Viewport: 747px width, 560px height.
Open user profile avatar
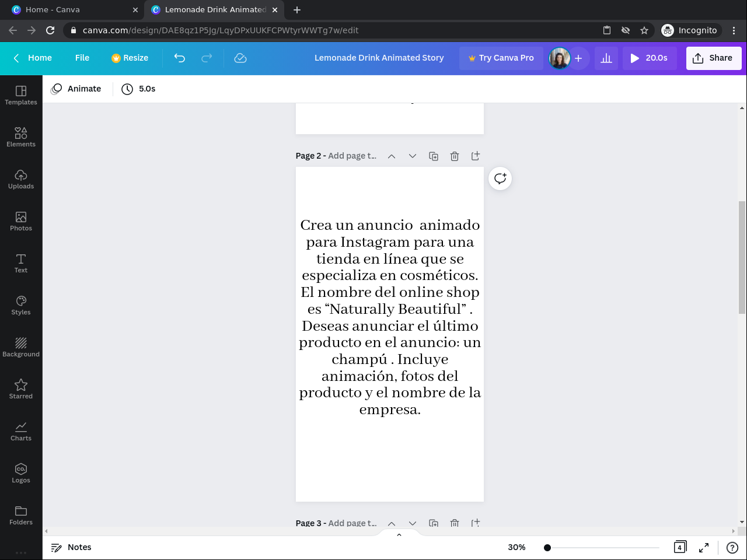tap(559, 58)
